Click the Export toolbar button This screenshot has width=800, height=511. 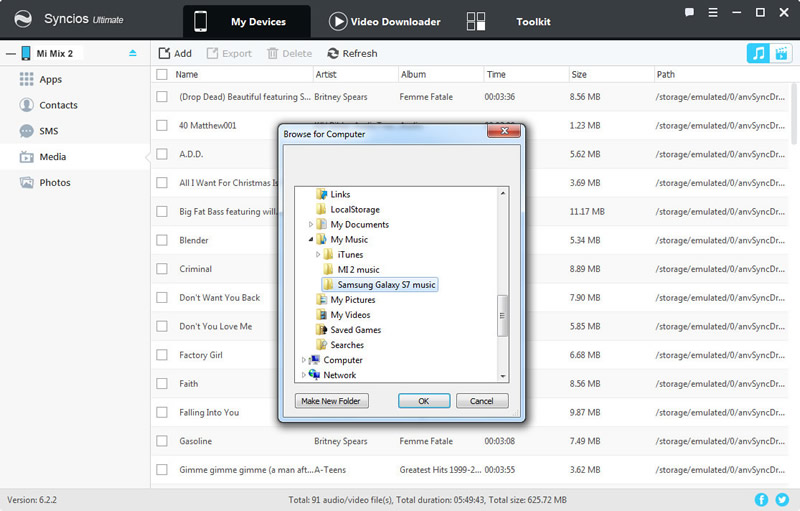pos(229,53)
